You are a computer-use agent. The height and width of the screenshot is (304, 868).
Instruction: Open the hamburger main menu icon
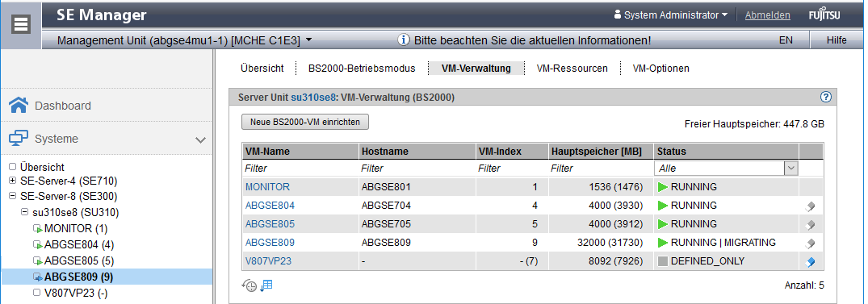pyautogui.click(x=21, y=26)
